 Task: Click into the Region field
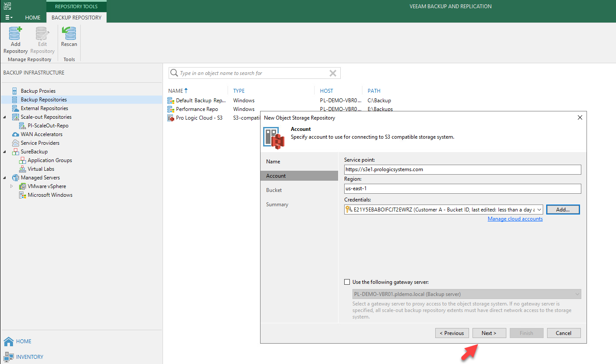[463, 188]
